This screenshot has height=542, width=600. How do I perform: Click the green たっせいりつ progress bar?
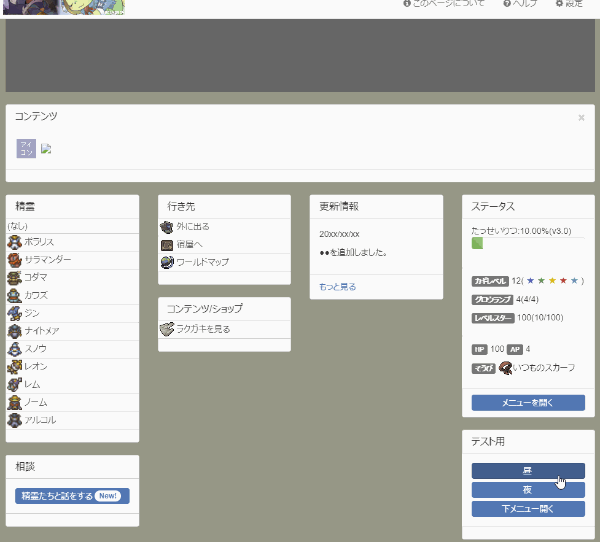pyautogui.click(x=477, y=243)
